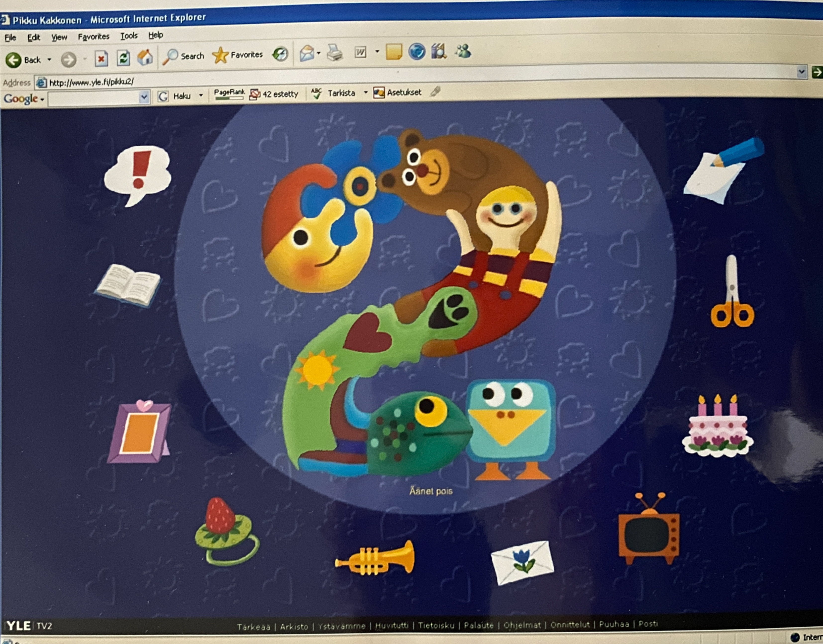Open the Help menu
This screenshot has width=823, height=644.
click(x=155, y=35)
